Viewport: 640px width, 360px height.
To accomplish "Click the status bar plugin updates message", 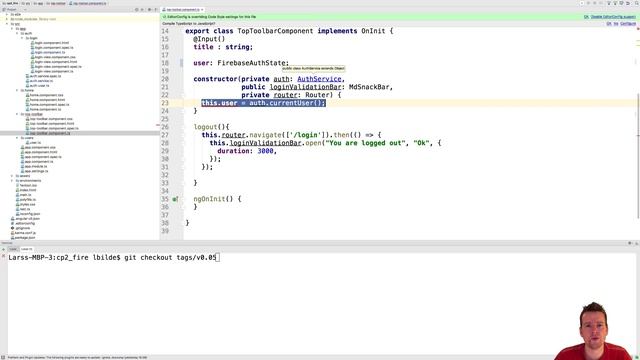I will click(x=78, y=358).
